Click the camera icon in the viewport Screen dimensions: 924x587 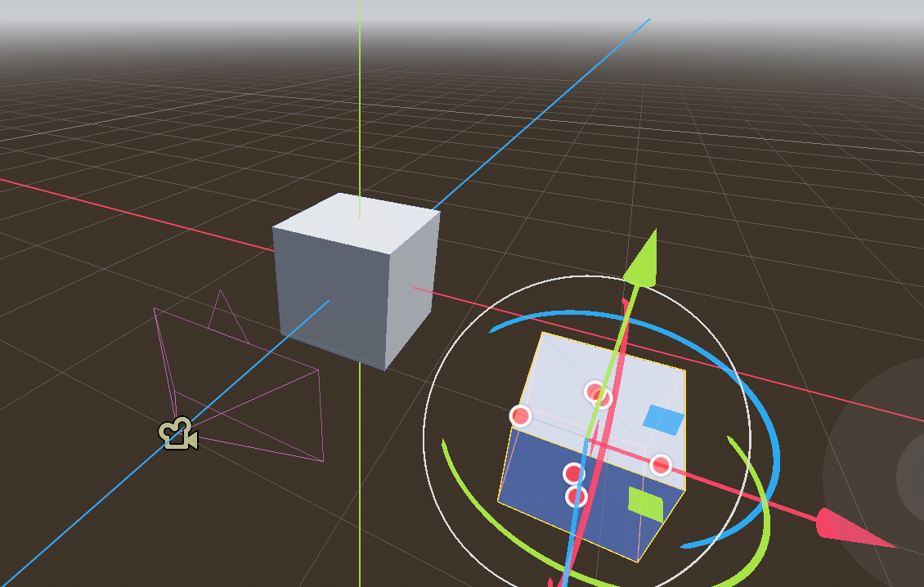point(178,434)
